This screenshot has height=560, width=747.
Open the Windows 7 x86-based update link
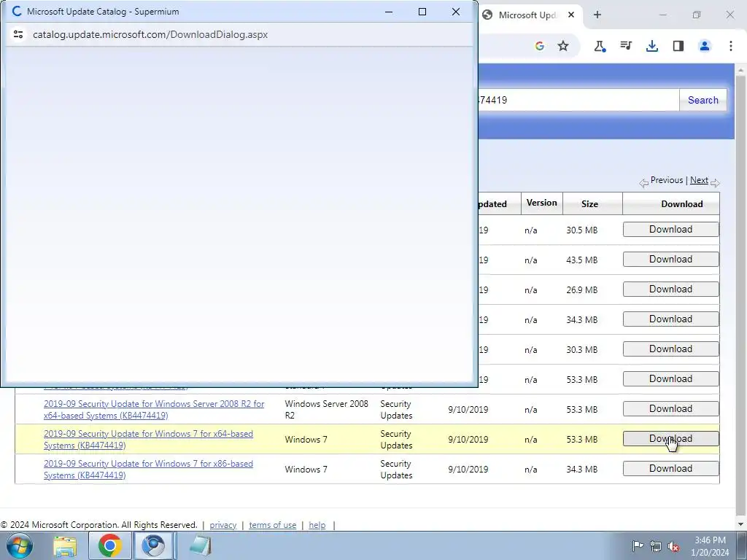pyautogui.click(x=148, y=470)
